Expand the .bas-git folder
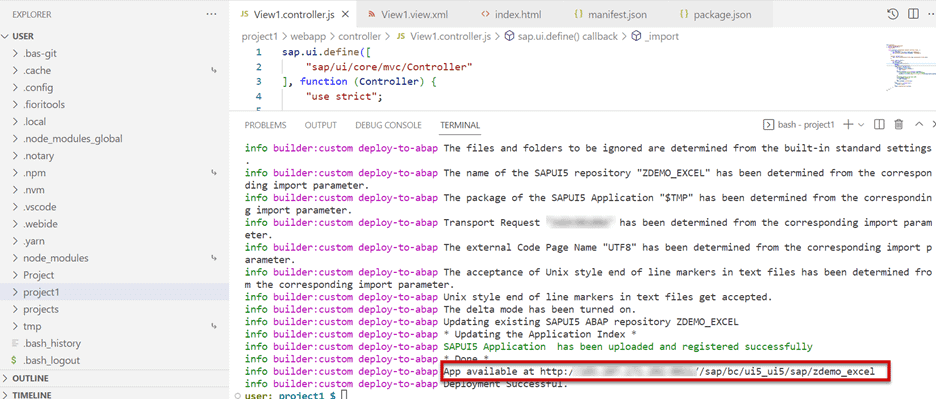Viewport: 936px width, 399px height. [x=114, y=53]
